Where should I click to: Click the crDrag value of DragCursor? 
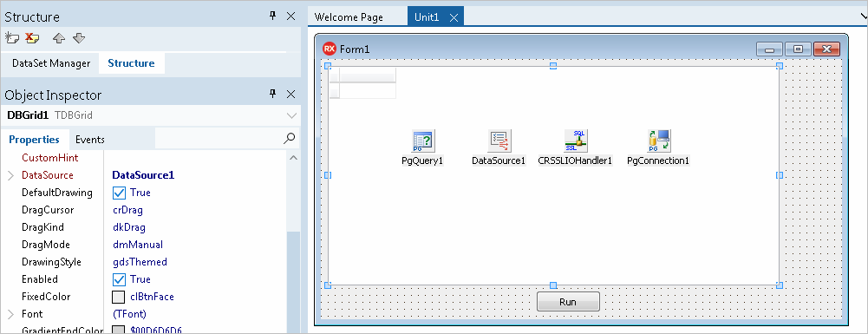tap(127, 211)
